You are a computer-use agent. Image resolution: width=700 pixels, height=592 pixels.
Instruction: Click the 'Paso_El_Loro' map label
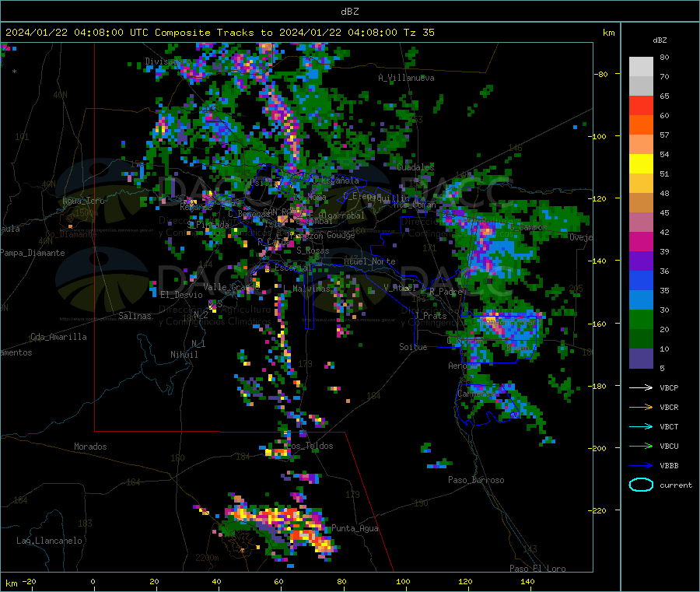pos(537,569)
